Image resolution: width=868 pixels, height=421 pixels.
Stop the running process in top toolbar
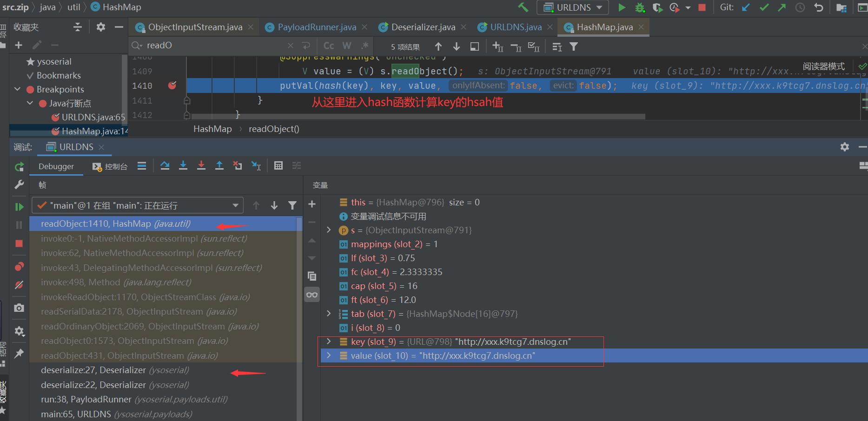tap(702, 7)
